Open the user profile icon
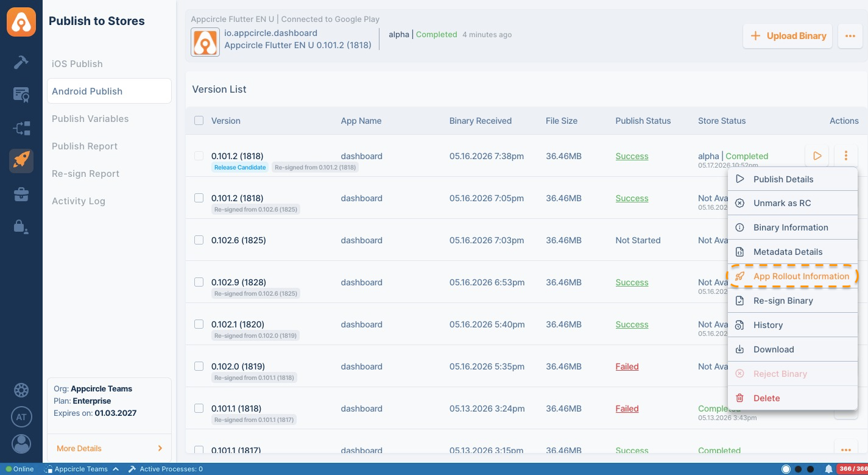Image resolution: width=868 pixels, height=475 pixels. tap(21, 444)
